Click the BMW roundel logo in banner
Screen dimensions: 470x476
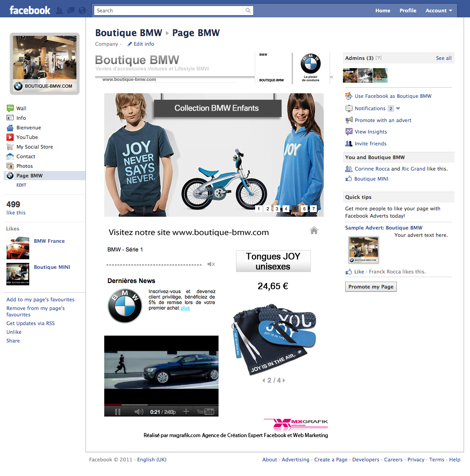[x=310, y=64]
